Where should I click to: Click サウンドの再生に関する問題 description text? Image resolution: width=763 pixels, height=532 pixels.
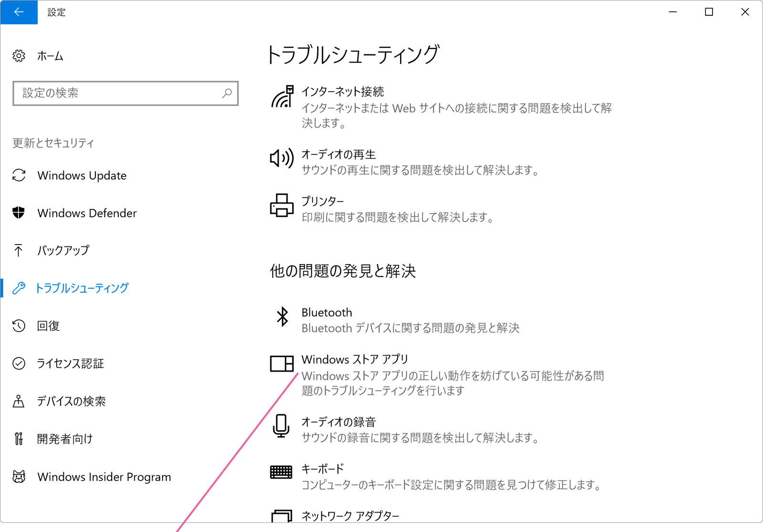pyautogui.click(x=420, y=170)
